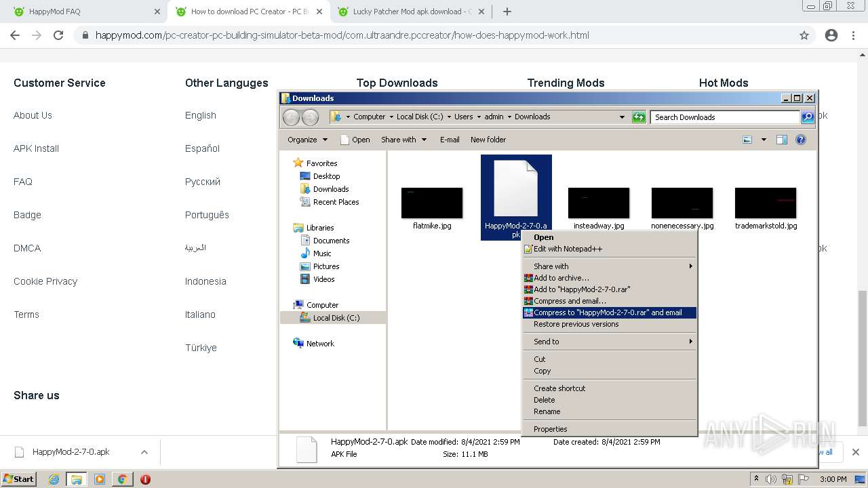Viewport: 868px width, 488px height.
Task: Click About Us link
Action: pos(33,115)
